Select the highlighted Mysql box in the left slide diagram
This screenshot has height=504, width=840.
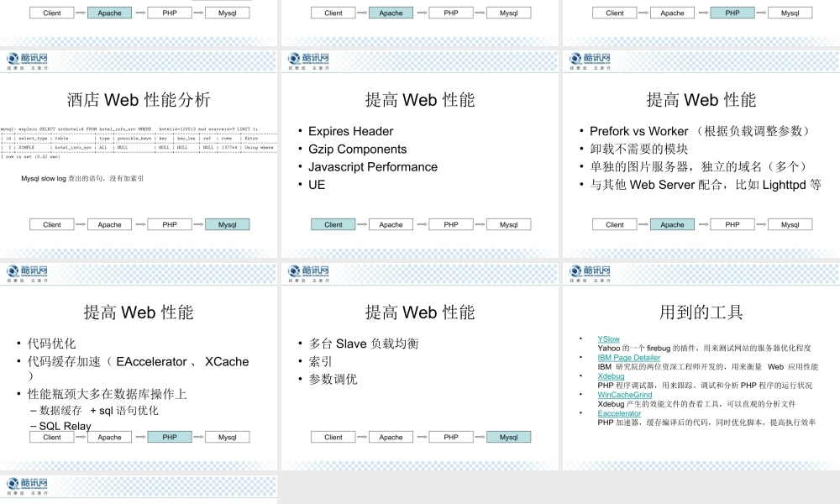(227, 224)
